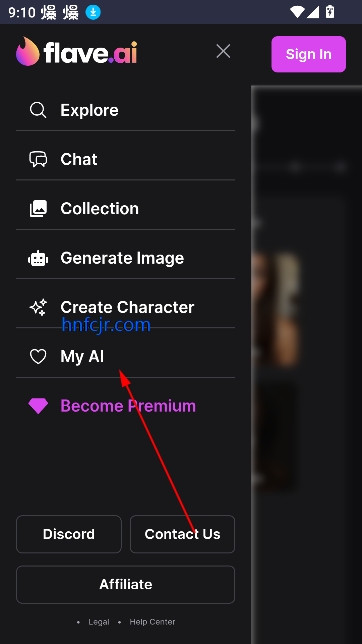Open the Discord button
The image size is (362, 644).
69,534
